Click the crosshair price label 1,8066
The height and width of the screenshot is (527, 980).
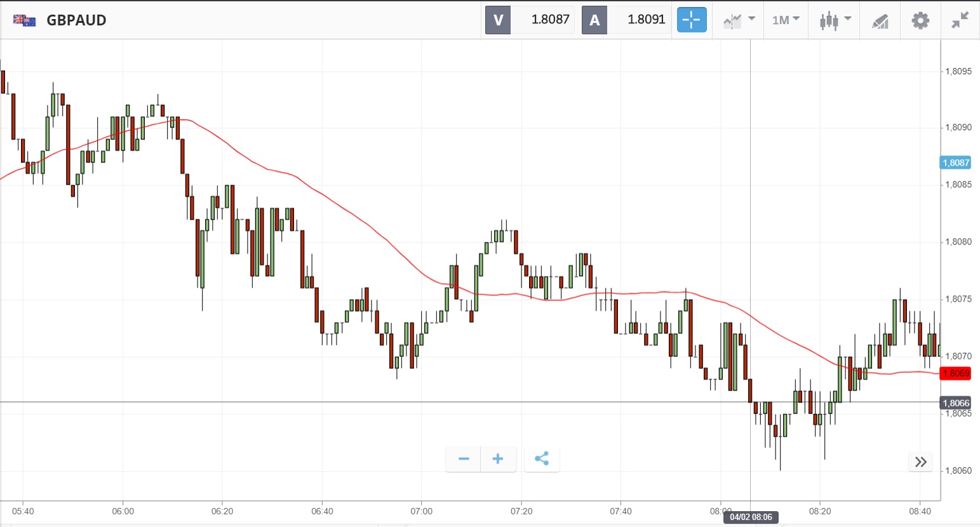955,403
